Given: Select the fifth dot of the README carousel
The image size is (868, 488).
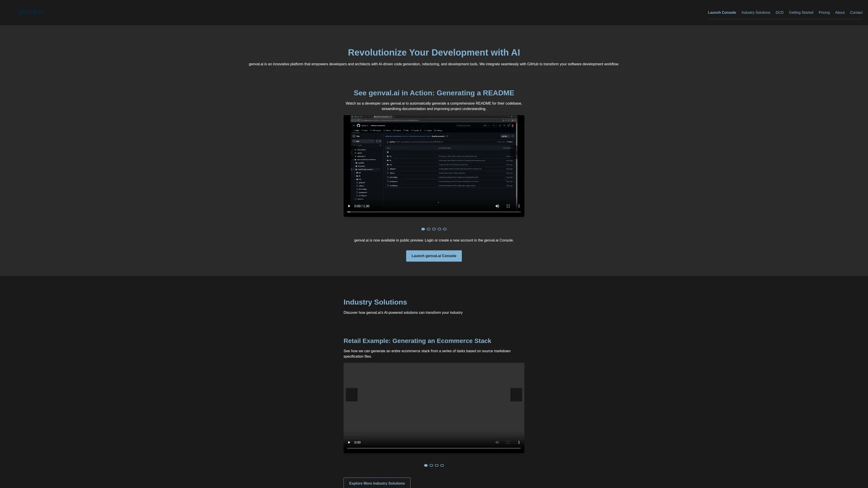Looking at the screenshot, I should pos(445,229).
